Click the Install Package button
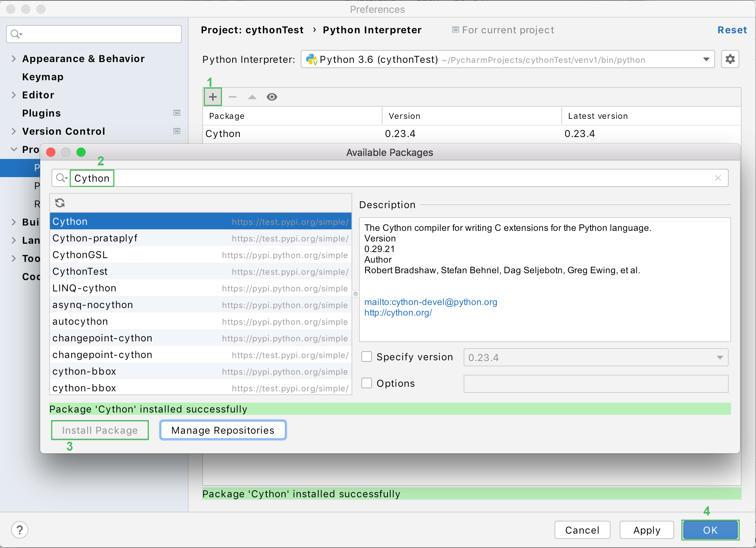The image size is (756, 548). tap(100, 430)
